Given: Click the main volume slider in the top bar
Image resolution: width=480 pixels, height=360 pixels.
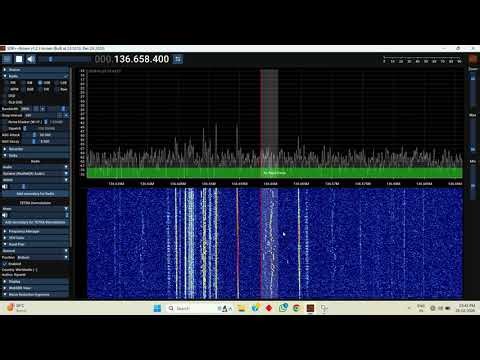Looking at the screenshot, I should tap(64, 59).
